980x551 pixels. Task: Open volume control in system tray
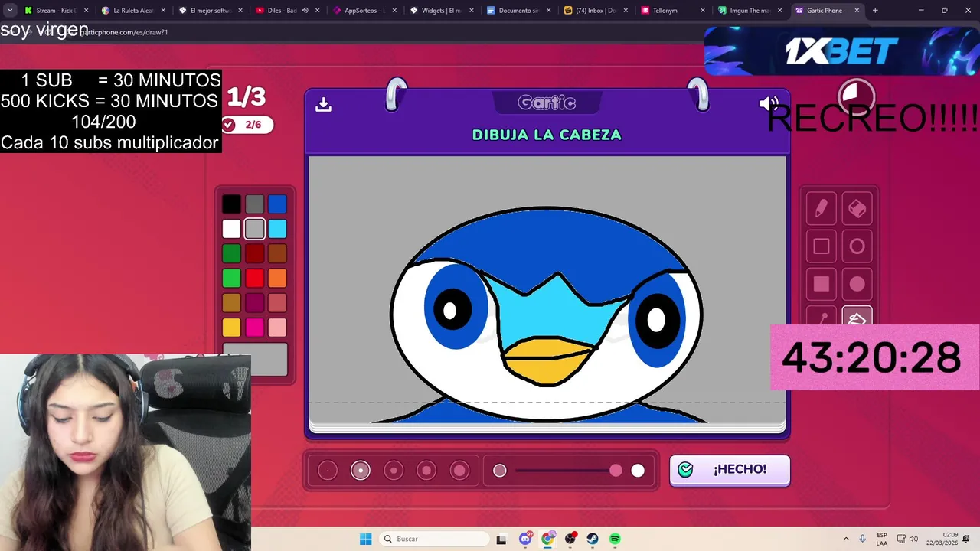(913, 539)
